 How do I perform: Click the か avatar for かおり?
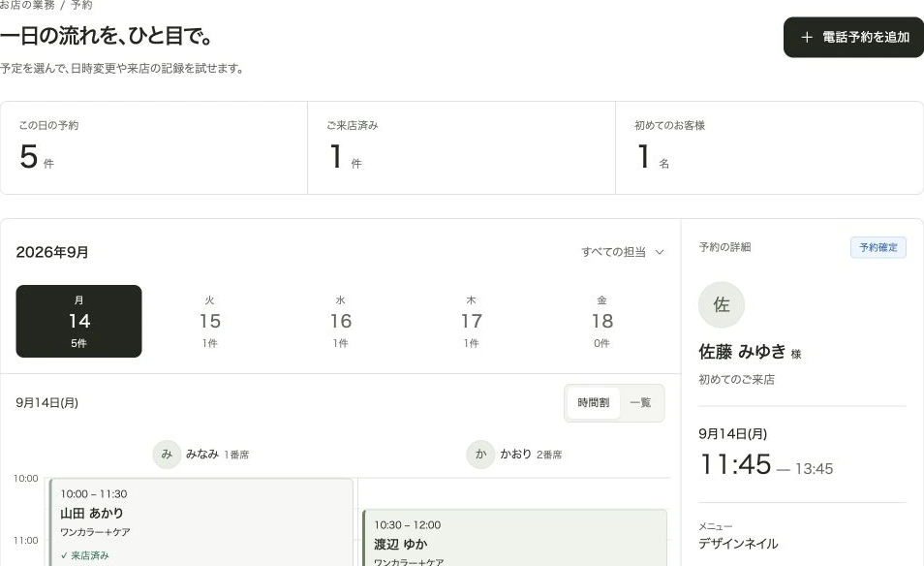(x=480, y=454)
